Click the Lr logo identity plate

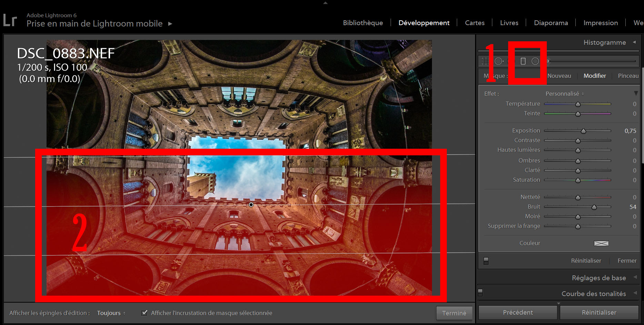(x=10, y=20)
